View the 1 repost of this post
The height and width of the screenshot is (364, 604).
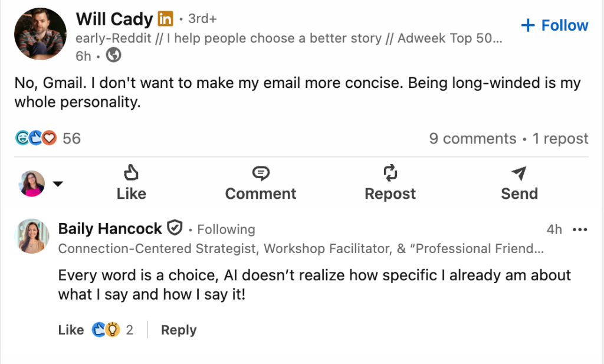[559, 138]
